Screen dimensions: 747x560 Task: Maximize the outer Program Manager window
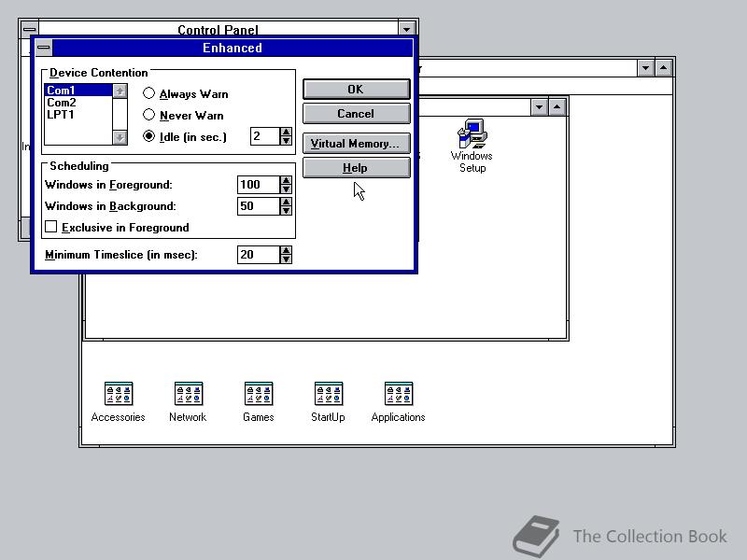coord(664,68)
